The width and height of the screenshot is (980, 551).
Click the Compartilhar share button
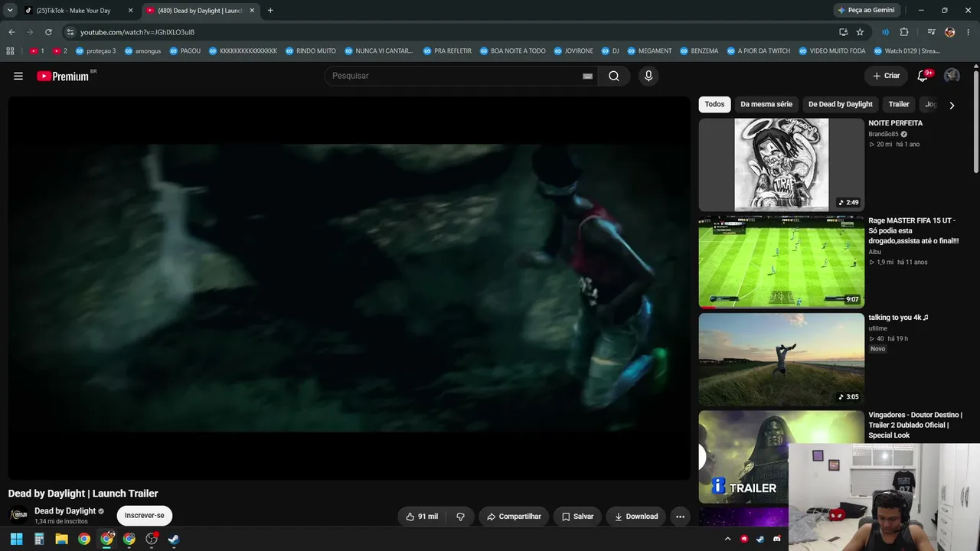[x=514, y=517]
